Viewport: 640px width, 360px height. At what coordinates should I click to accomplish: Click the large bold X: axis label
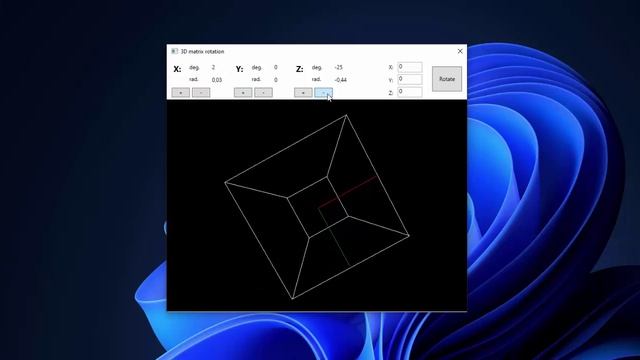[177, 69]
